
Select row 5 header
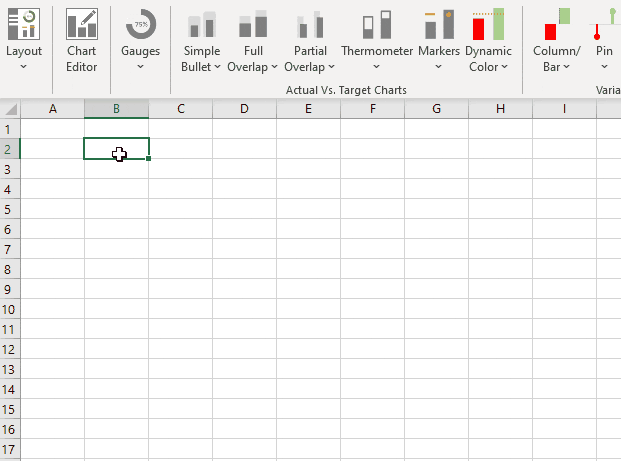(x=9, y=209)
